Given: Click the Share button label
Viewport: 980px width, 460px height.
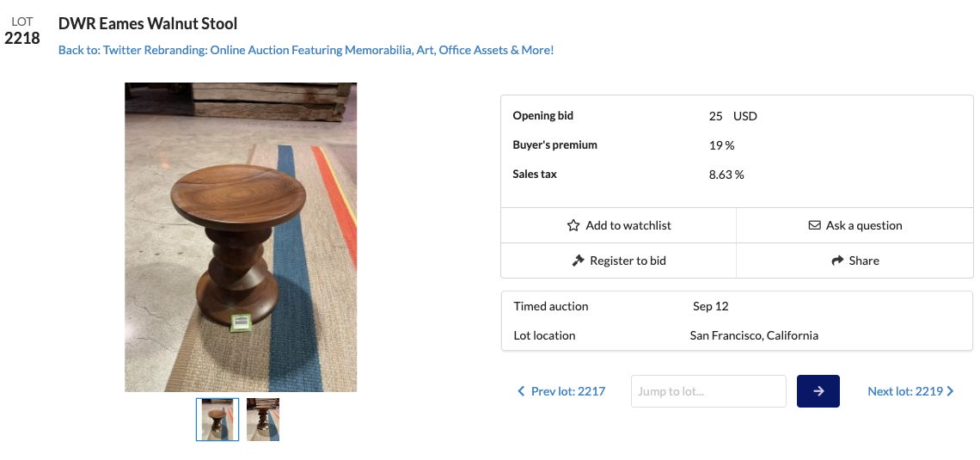Looking at the screenshot, I should pyautogui.click(x=864, y=261).
